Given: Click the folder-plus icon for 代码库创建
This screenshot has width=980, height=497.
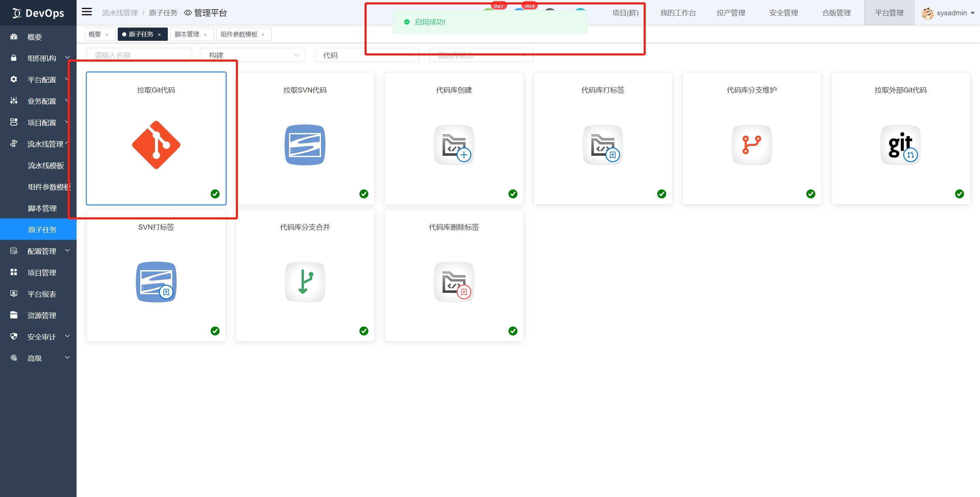Looking at the screenshot, I should pyautogui.click(x=453, y=145).
